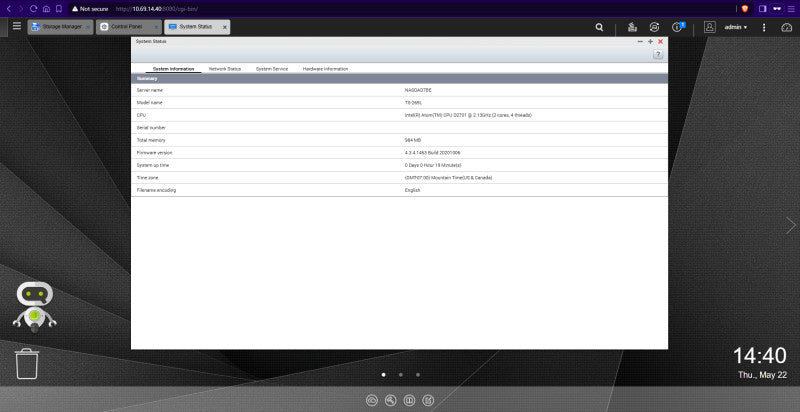The image size is (800, 412).
Task: Select the third desktop page dot
Action: 418,374
